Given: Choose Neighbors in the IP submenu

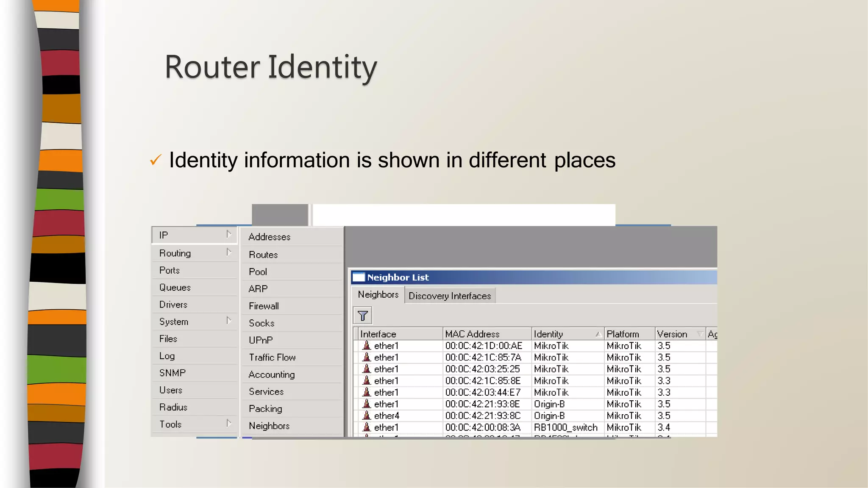Looking at the screenshot, I should tap(292, 426).
